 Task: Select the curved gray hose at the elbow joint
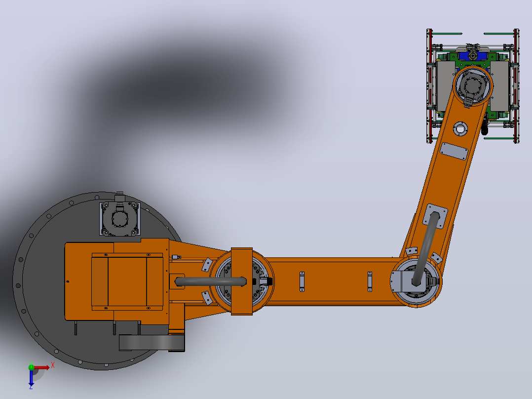click(x=425, y=248)
